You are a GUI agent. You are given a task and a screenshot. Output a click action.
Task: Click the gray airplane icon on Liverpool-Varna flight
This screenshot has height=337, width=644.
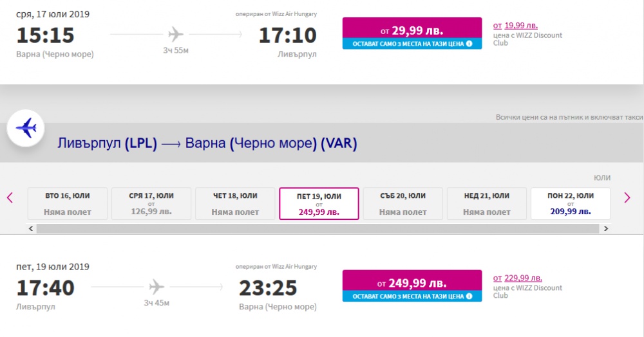click(156, 287)
